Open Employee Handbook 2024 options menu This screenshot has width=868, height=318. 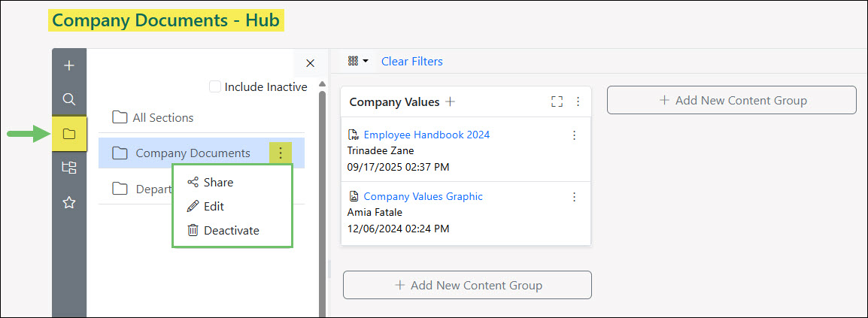574,135
